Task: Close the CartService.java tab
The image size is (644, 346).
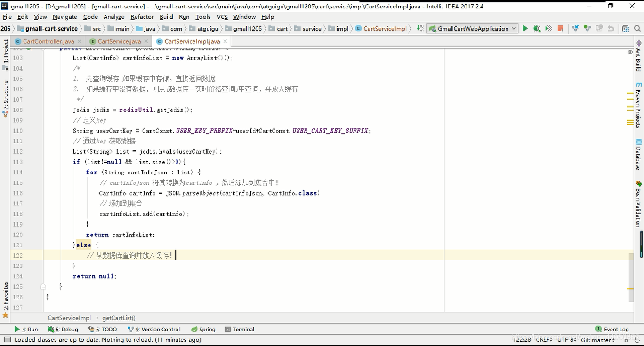Action: (145, 41)
